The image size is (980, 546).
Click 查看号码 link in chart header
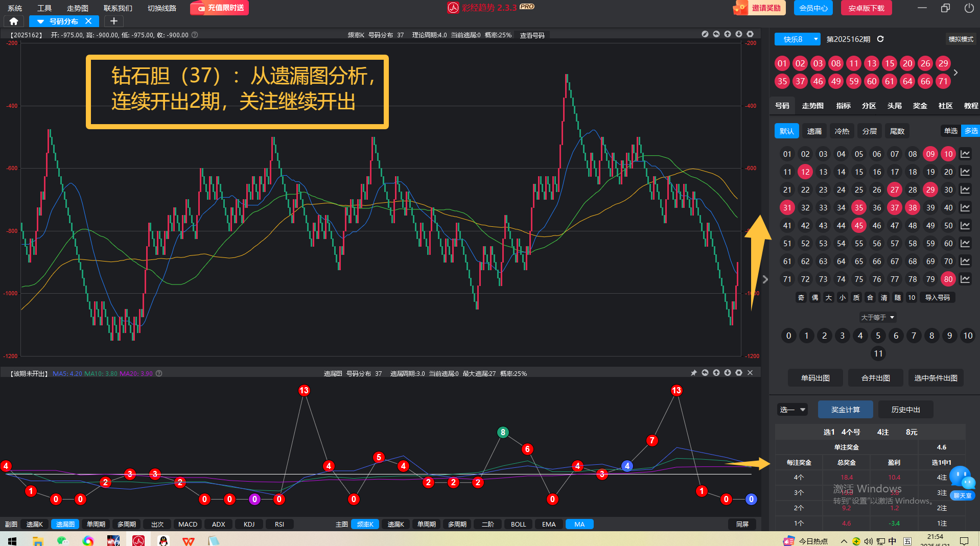click(x=532, y=35)
